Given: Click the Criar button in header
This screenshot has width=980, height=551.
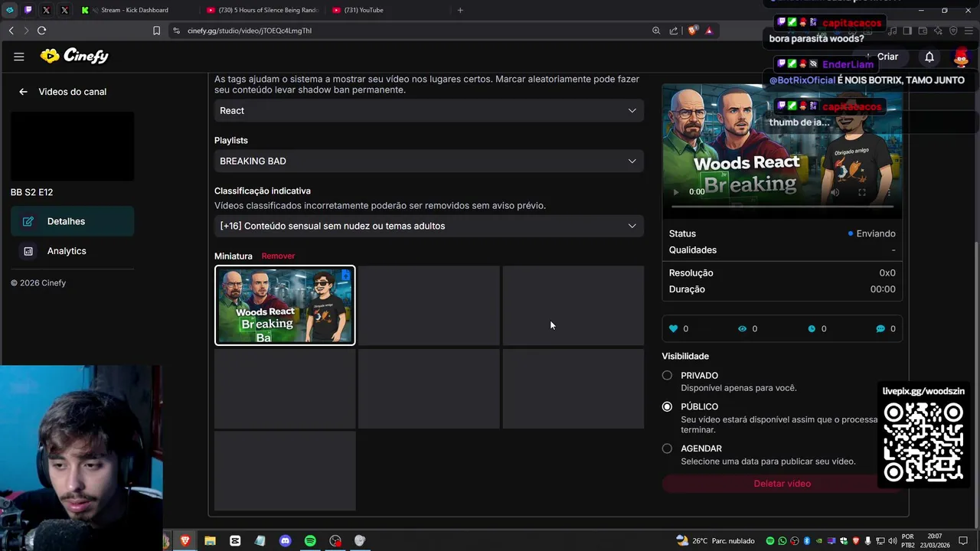Looking at the screenshot, I should coord(882,57).
